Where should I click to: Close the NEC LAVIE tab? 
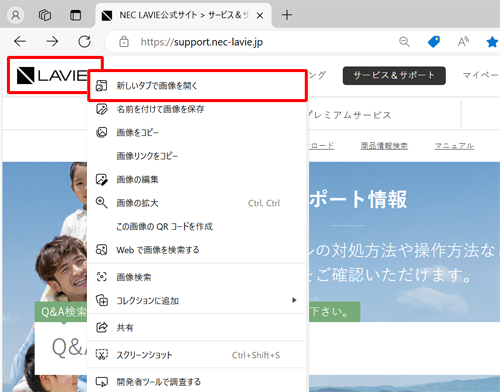coord(260,15)
